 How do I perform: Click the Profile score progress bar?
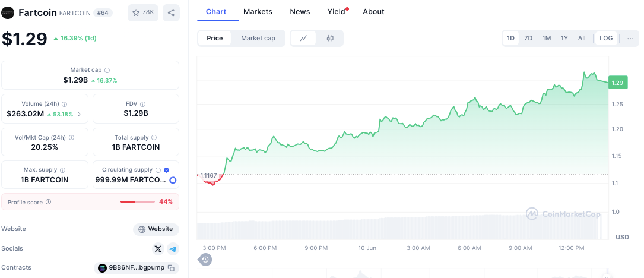(138, 202)
